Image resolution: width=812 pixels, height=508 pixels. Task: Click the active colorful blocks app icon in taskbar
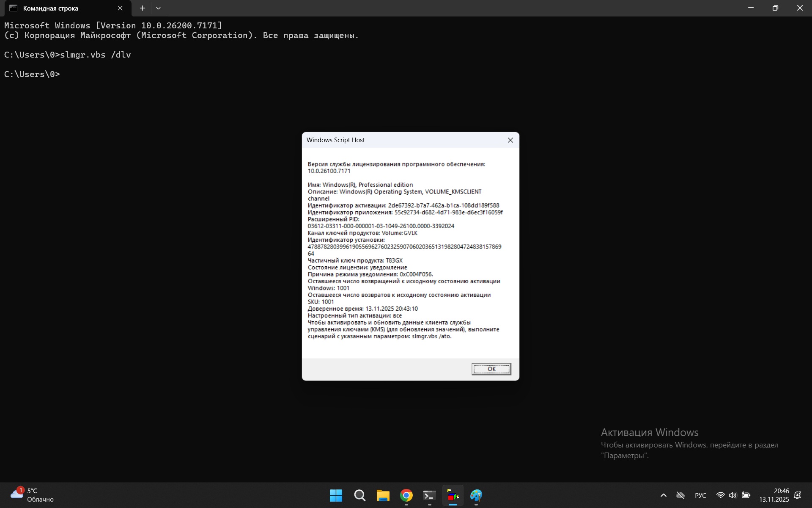click(453, 495)
